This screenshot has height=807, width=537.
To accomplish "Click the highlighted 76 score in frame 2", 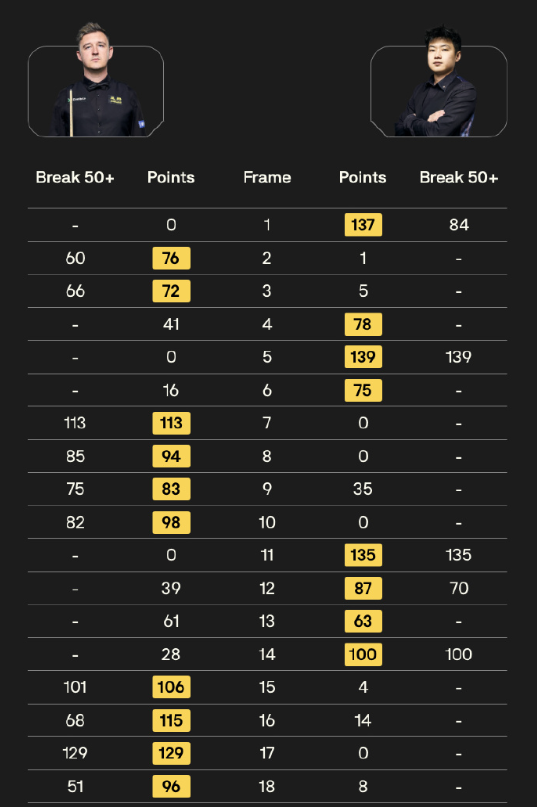I will click(171, 258).
